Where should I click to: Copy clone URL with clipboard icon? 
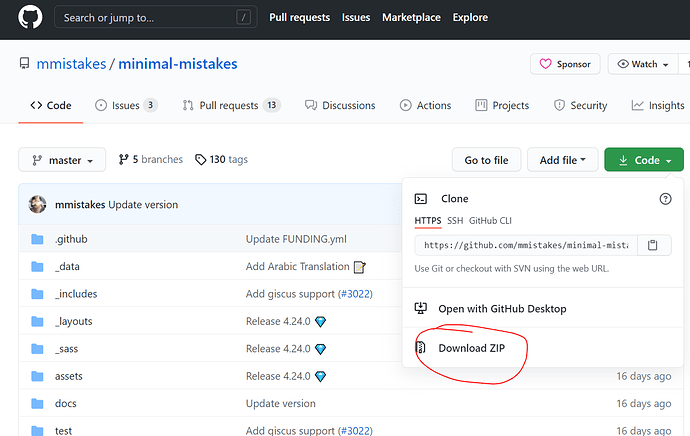tap(653, 245)
